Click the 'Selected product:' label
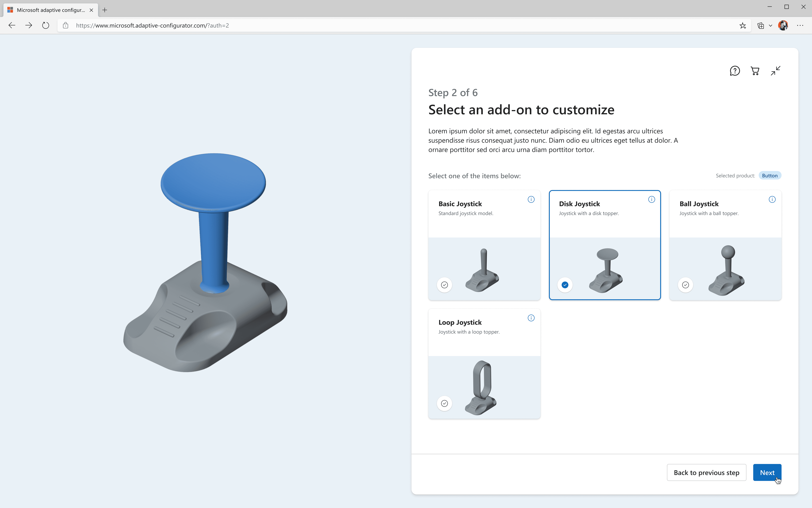812x508 pixels. 735,176
